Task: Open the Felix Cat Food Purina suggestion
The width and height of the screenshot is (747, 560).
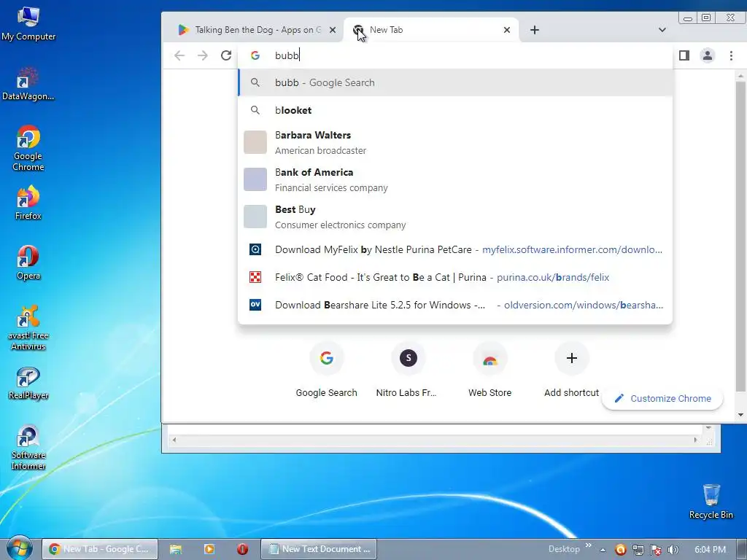Action: [455, 277]
